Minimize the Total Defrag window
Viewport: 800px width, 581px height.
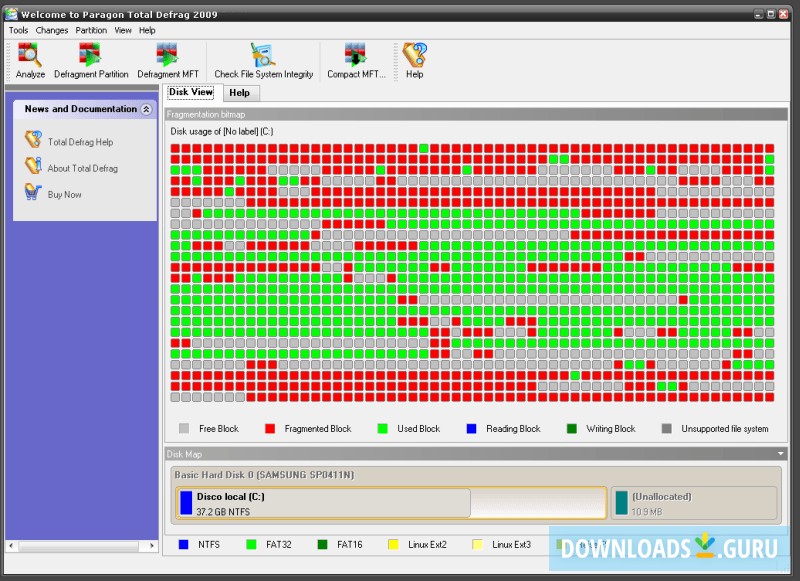coord(758,14)
